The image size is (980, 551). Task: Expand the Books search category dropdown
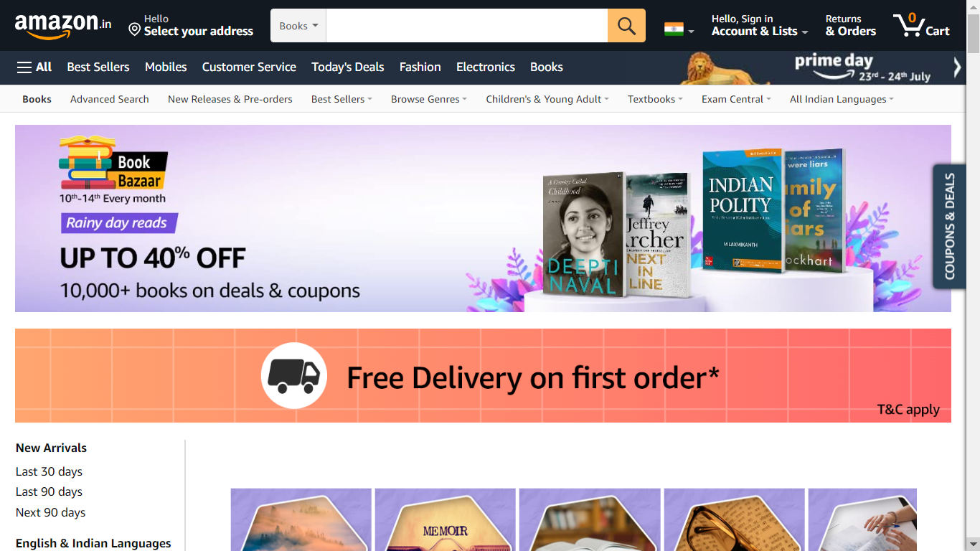(298, 26)
